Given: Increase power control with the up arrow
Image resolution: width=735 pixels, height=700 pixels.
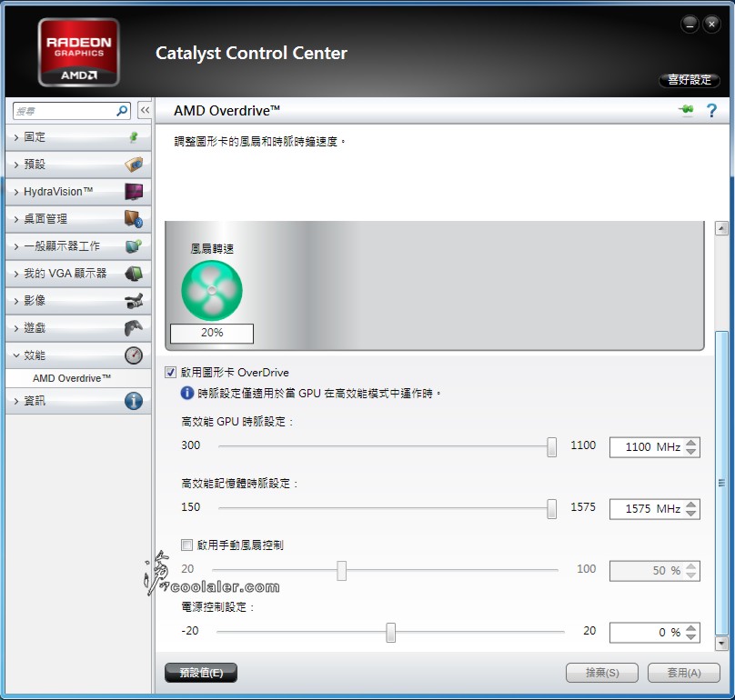Looking at the screenshot, I should click(x=691, y=628).
